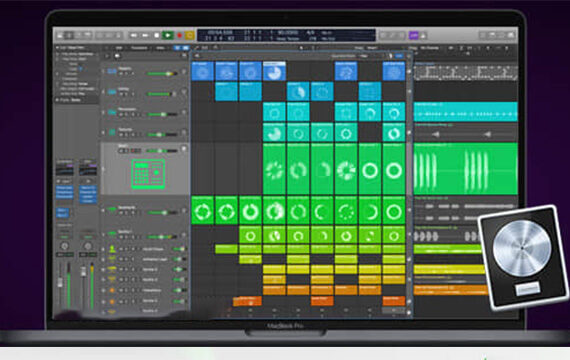Start playback with the green Play button
This screenshot has height=360, width=570.
168,35
